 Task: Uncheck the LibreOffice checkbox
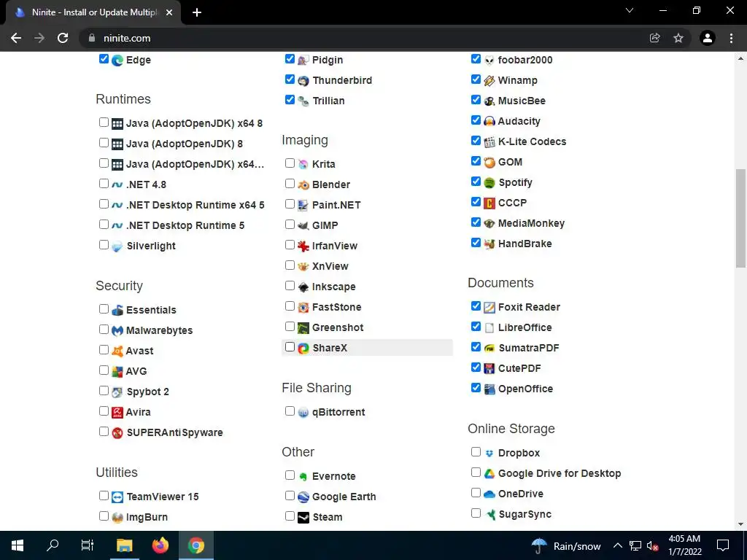pyautogui.click(x=476, y=326)
